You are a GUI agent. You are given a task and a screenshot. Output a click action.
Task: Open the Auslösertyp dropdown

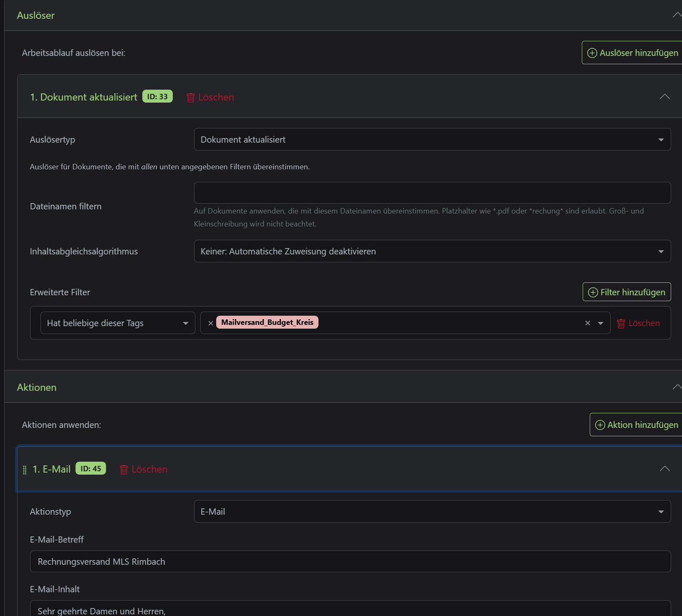(432, 140)
